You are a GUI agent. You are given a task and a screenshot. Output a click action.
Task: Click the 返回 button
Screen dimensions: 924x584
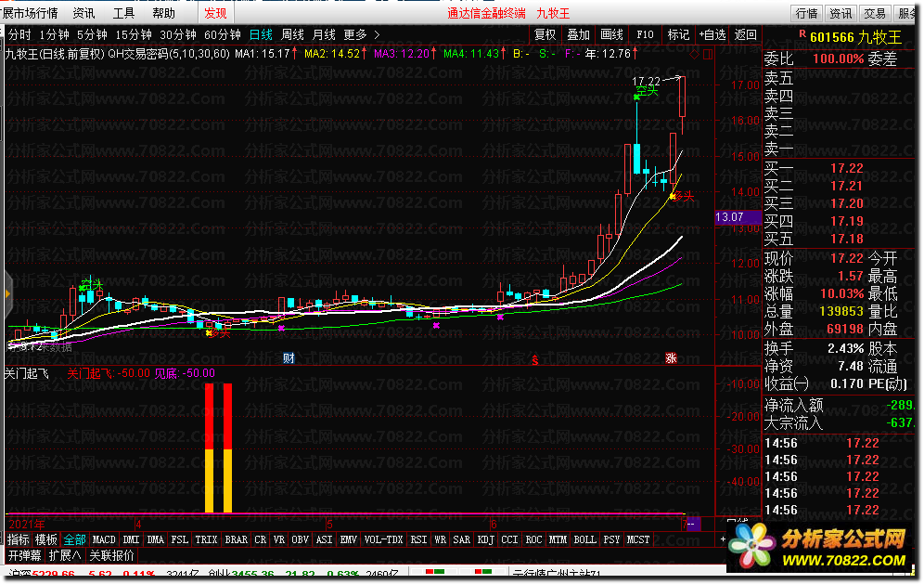click(x=746, y=34)
